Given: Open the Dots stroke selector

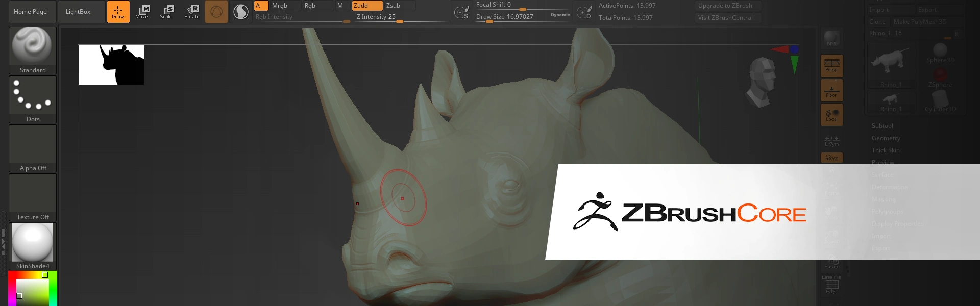Looking at the screenshot, I should tap(33, 99).
